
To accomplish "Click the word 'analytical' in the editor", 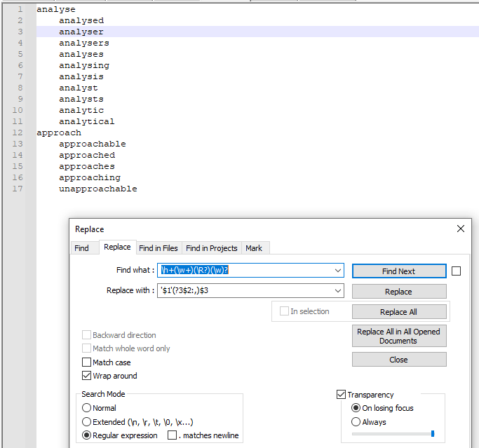I will click(x=87, y=121).
